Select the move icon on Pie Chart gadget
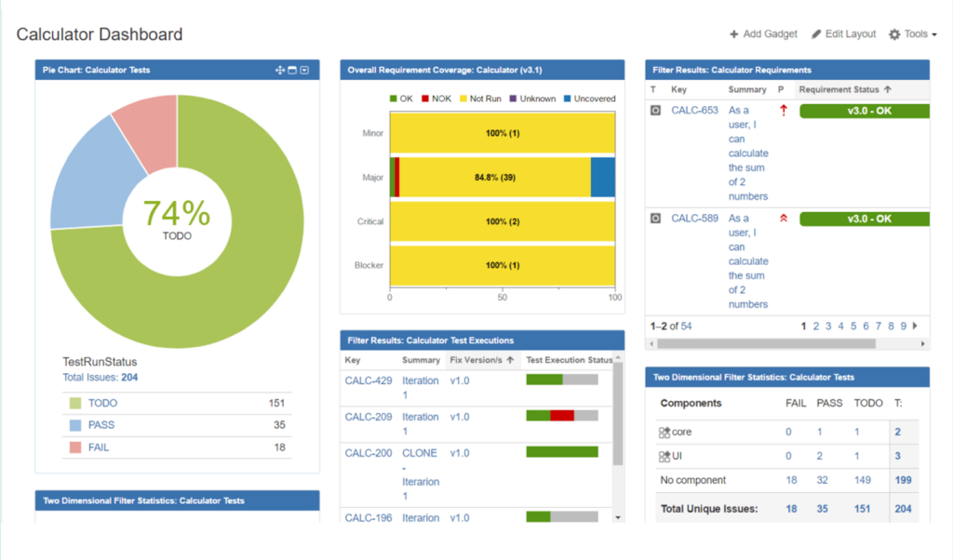The height and width of the screenshot is (560, 953). pyautogui.click(x=279, y=70)
